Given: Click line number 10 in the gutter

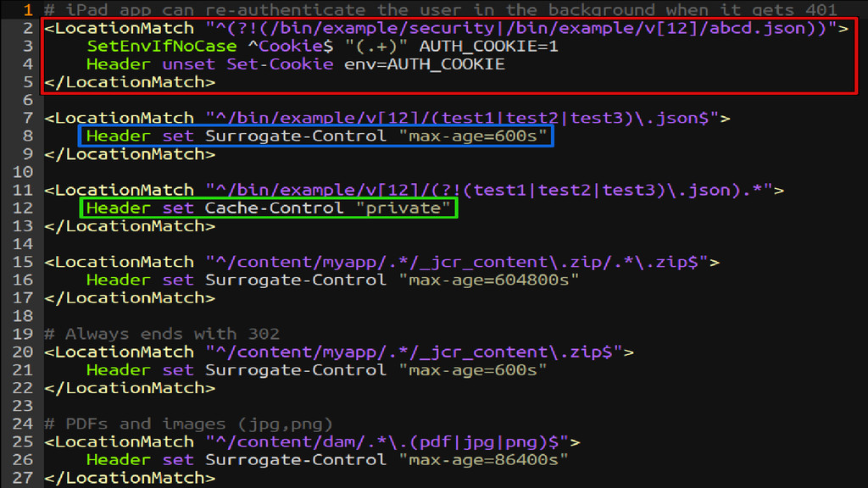Looking at the screenshot, I should coord(23,172).
